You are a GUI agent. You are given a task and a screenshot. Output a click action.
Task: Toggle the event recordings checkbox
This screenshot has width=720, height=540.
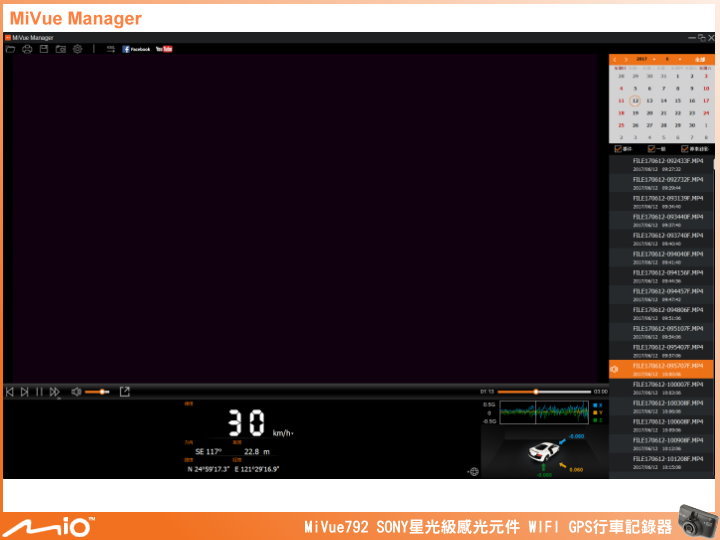click(618, 149)
